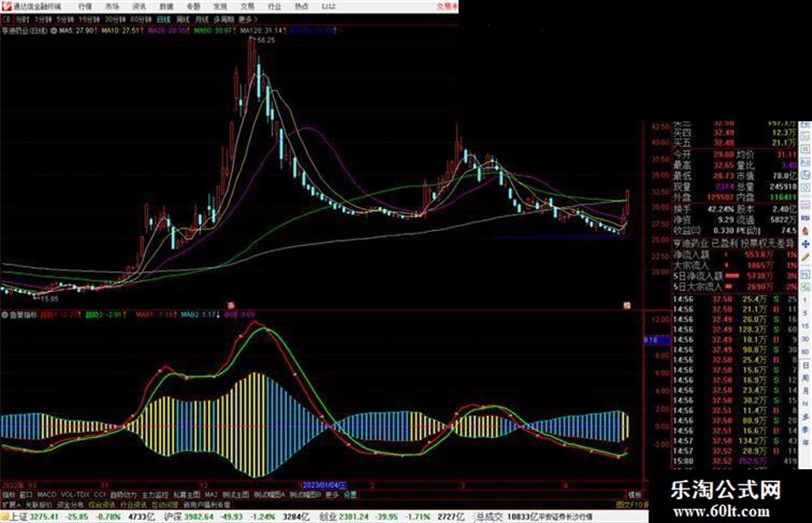
Task: Expand the 扩展 panel at the bottom left
Action: pos(11,505)
